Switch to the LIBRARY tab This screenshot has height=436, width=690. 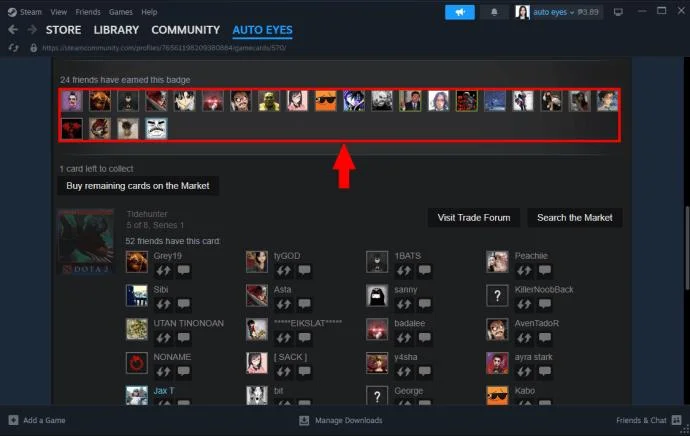116,30
